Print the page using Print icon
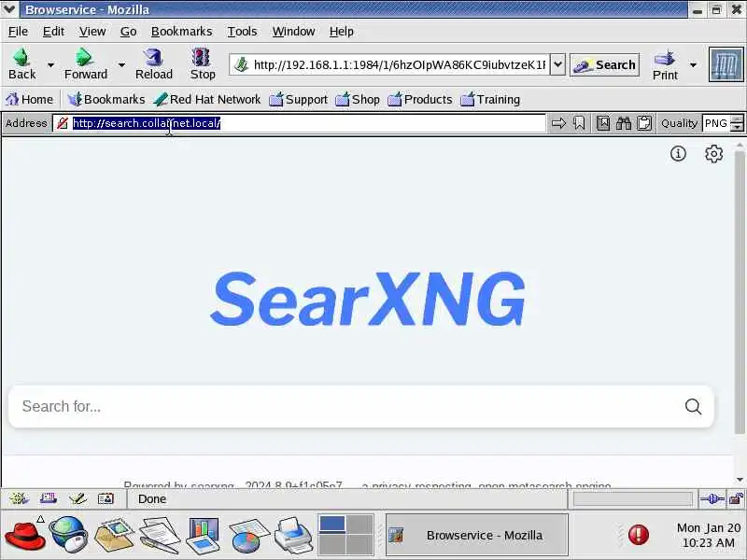Viewport: 747px width, 560px height. (x=665, y=65)
